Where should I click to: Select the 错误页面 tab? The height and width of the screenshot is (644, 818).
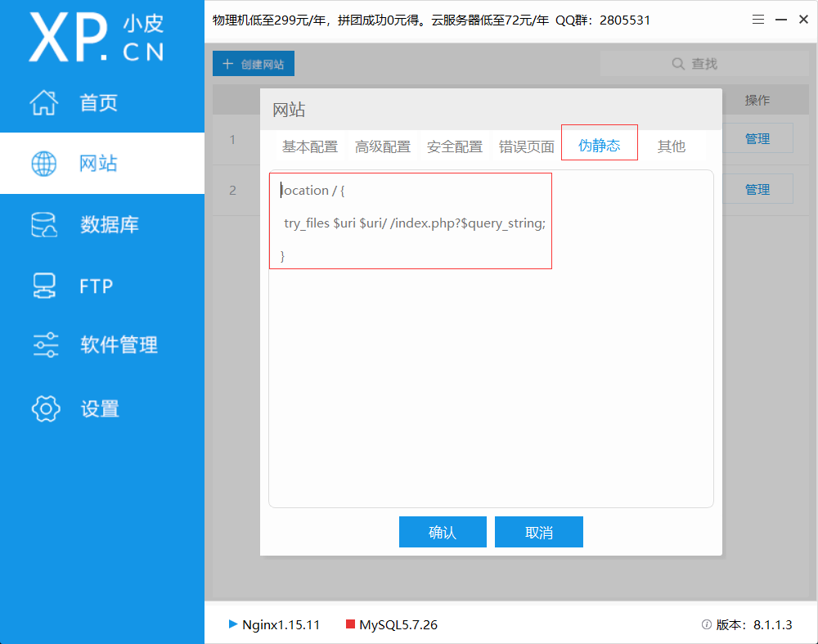point(526,147)
